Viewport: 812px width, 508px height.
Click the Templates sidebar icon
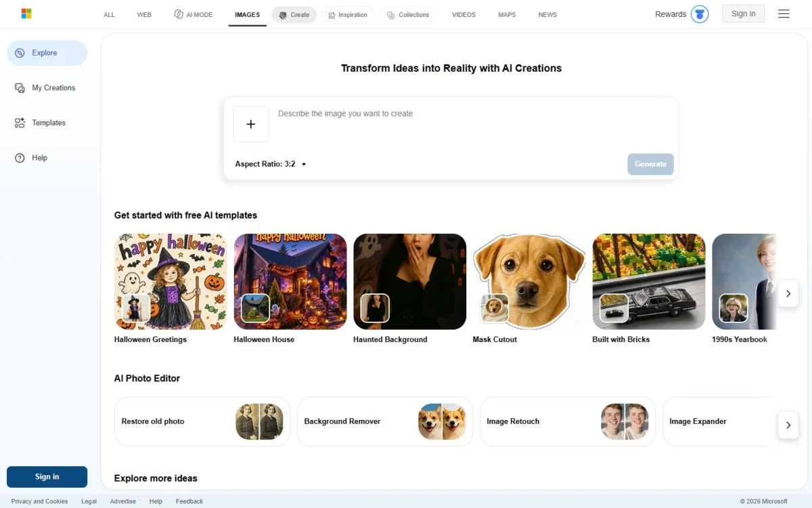click(20, 123)
